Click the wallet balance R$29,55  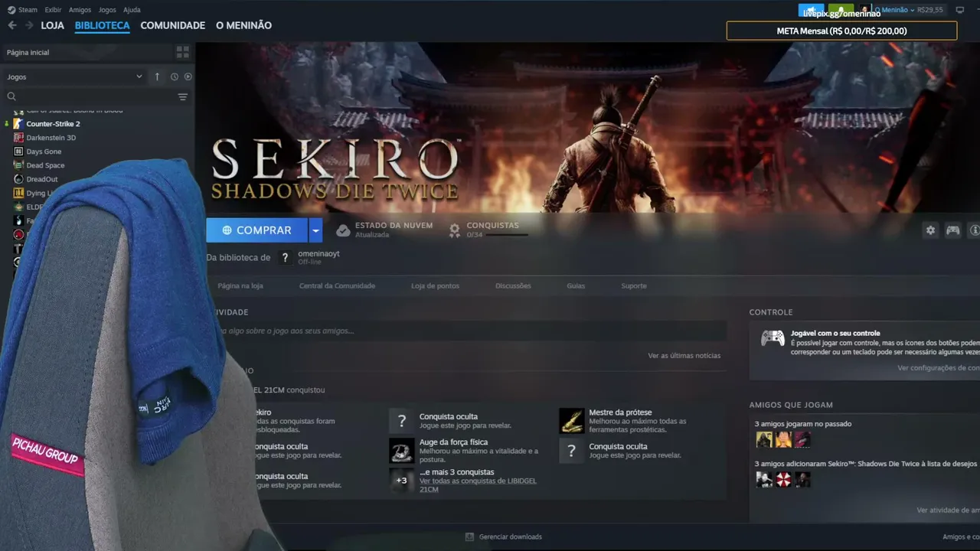(x=930, y=10)
